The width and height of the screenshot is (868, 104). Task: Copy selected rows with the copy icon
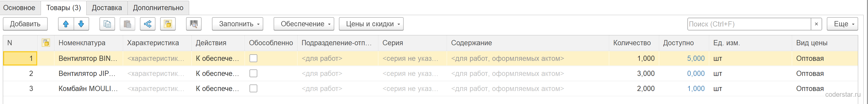(x=107, y=24)
